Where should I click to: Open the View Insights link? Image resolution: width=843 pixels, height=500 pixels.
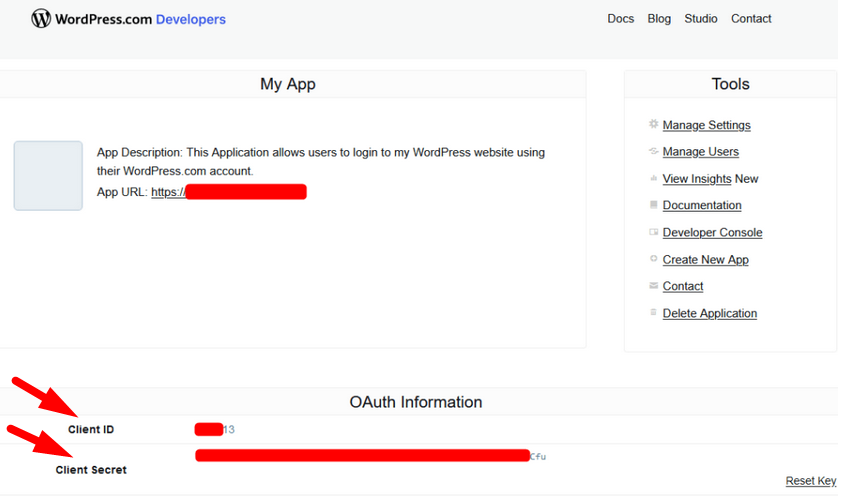(x=697, y=179)
